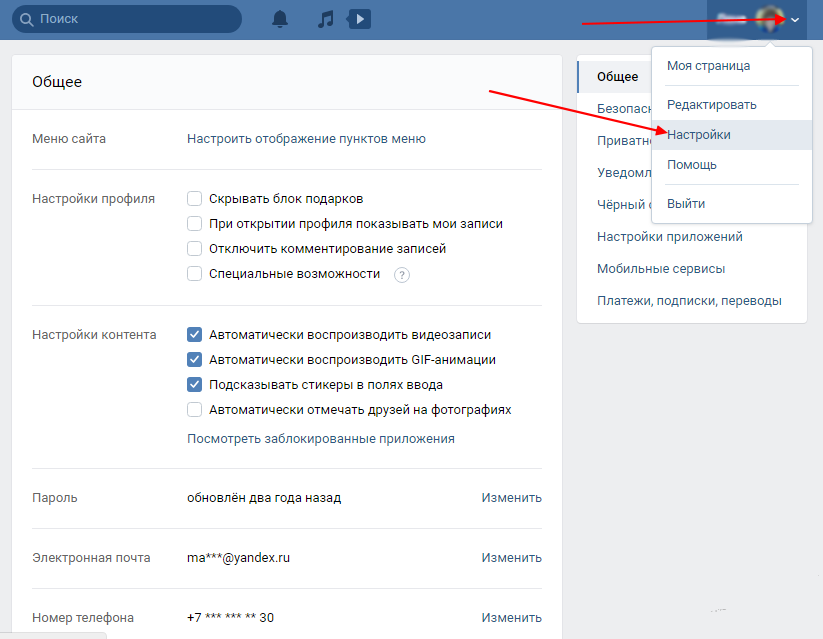Click the Пароль row label

click(x=55, y=497)
